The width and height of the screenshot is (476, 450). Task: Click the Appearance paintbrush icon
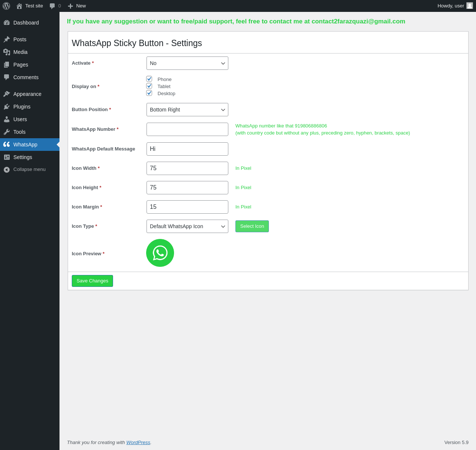coord(7,94)
